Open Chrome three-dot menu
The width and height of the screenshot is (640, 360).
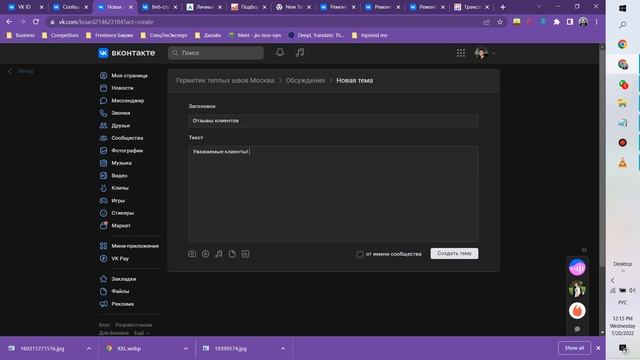(x=596, y=22)
